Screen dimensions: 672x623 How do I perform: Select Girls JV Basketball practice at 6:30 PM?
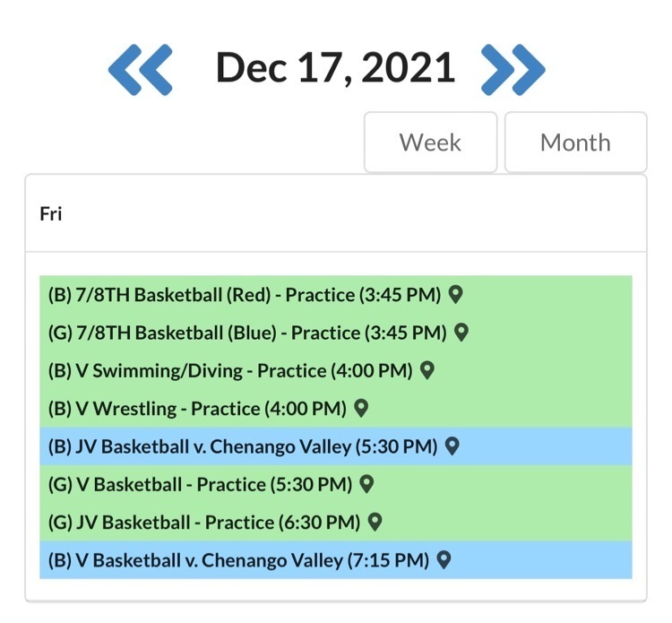(204, 522)
